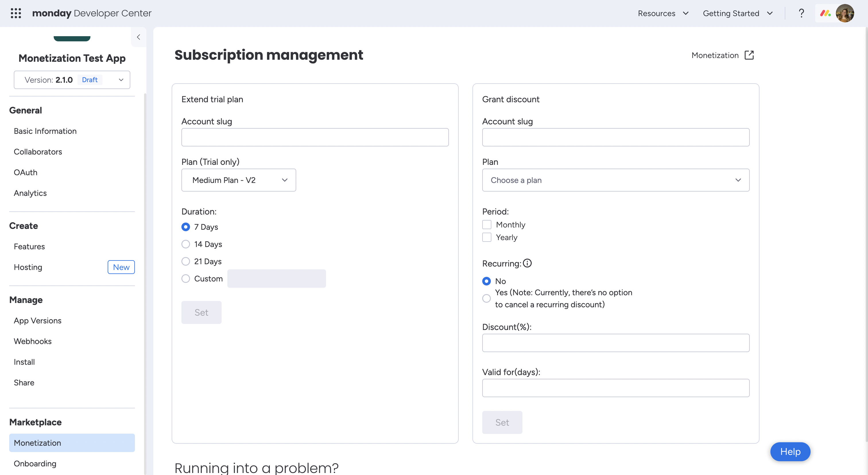
Task: Collapse the sidebar with the left chevron
Action: (138, 37)
